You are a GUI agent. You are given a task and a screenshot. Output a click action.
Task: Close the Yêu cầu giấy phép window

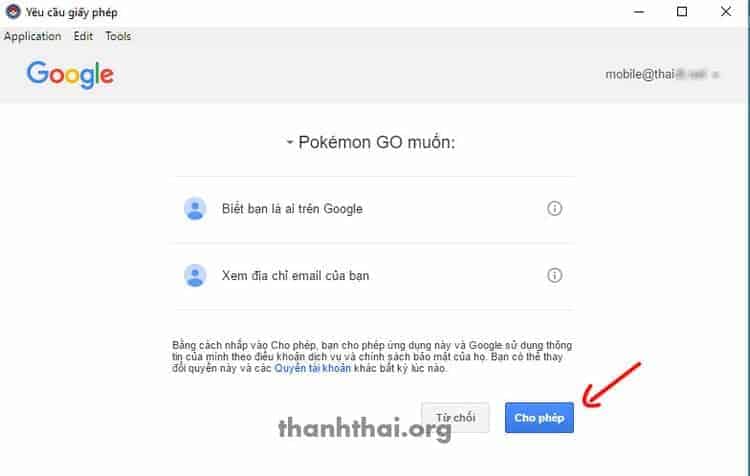[x=726, y=12]
